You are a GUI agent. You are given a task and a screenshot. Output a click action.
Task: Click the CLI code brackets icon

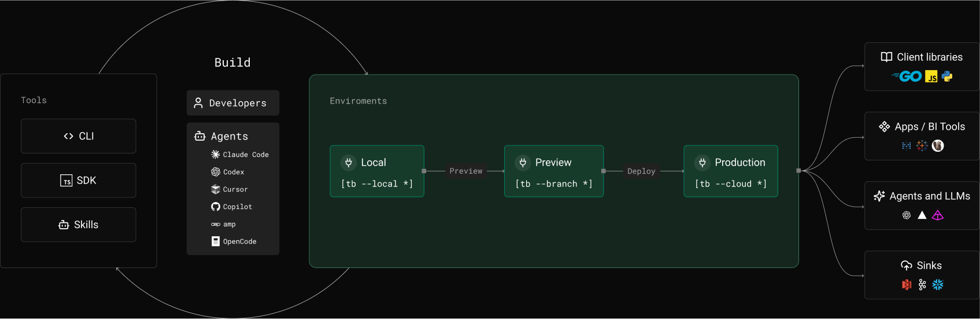pos(68,136)
